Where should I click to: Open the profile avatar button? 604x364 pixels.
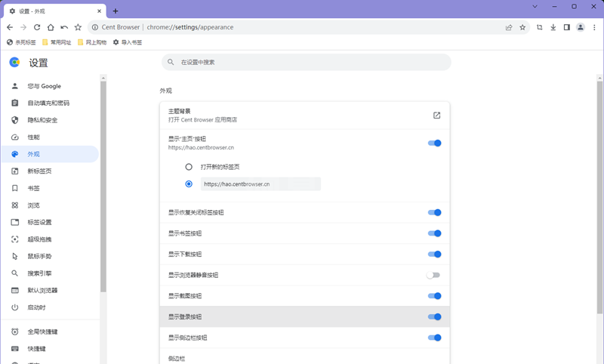click(580, 27)
